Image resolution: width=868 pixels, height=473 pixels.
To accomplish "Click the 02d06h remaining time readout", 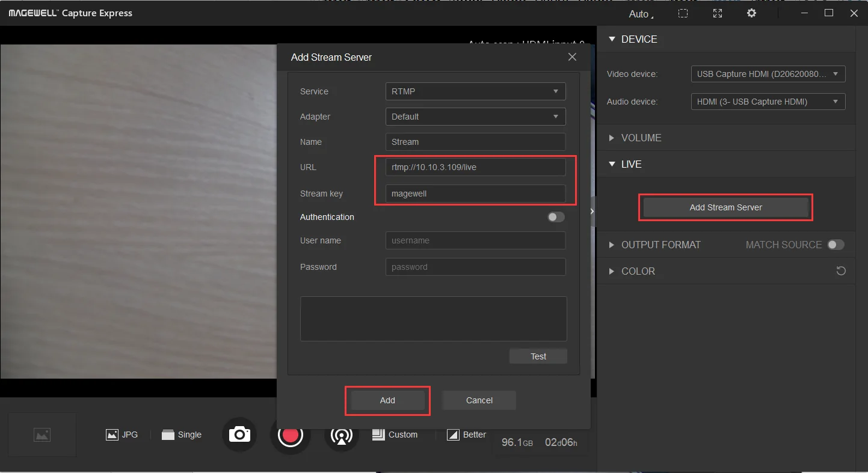I will [561, 442].
